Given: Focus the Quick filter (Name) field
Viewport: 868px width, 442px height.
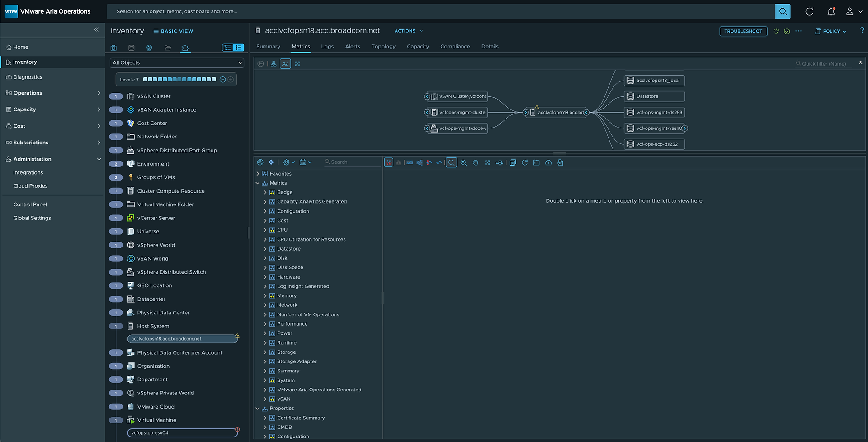Looking at the screenshot, I should pyautogui.click(x=824, y=64).
